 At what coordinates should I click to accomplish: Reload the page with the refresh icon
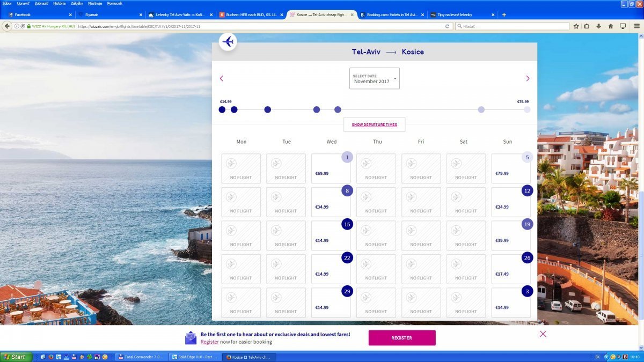click(x=447, y=26)
